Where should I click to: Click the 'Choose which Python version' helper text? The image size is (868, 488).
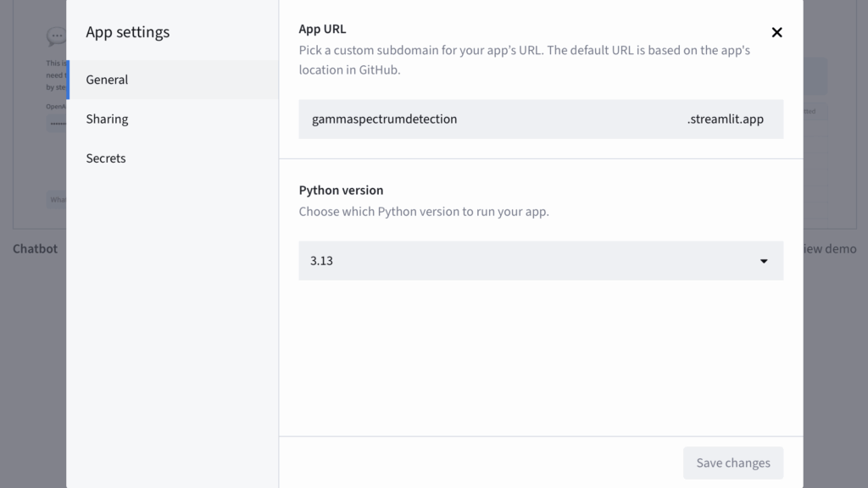[x=424, y=212]
